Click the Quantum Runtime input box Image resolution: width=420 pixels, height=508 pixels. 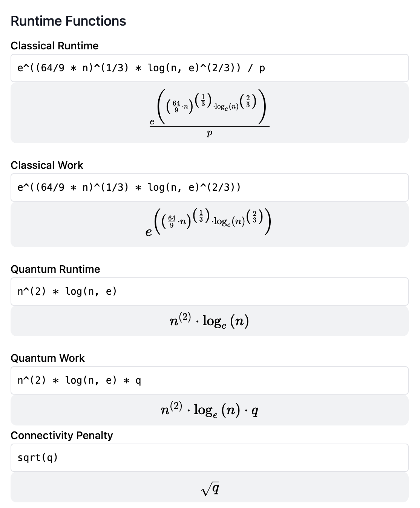[x=209, y=292]
